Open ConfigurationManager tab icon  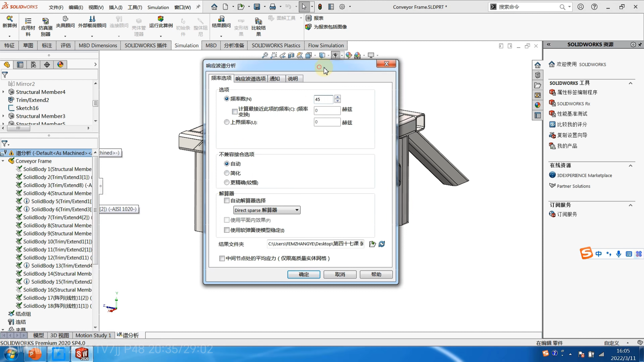pyautogui.click(x=34, y=65)
